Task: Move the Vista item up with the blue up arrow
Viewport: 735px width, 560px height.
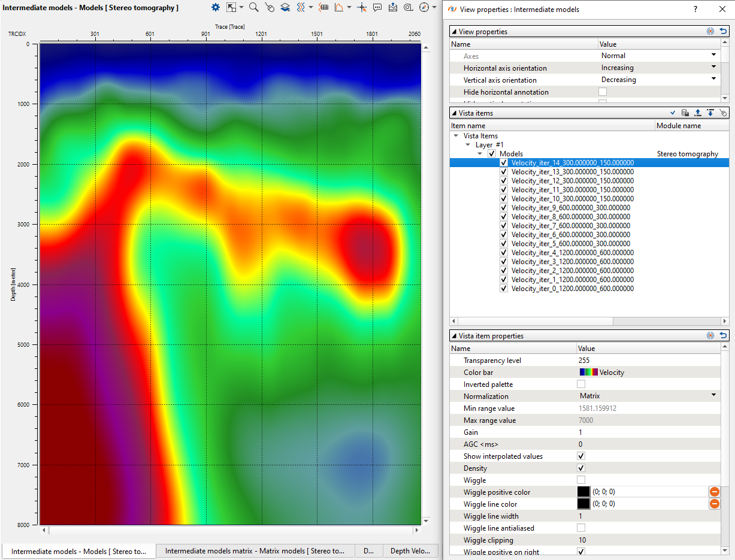Action: (x=698, y=113)
